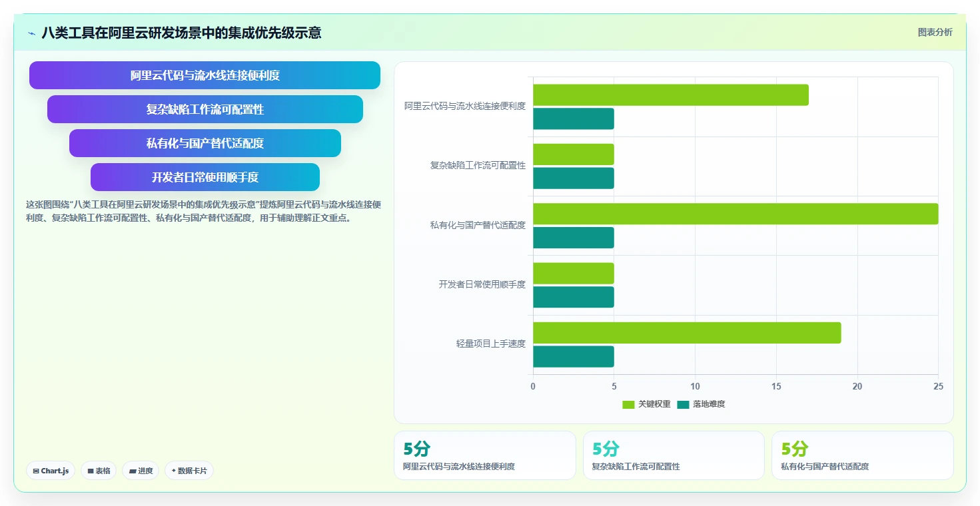The width and height of the screenshot is (980, 506).
Task: Select the 复杂缺陷工作流可配置性 funnel bar
Action: (205, 109)
